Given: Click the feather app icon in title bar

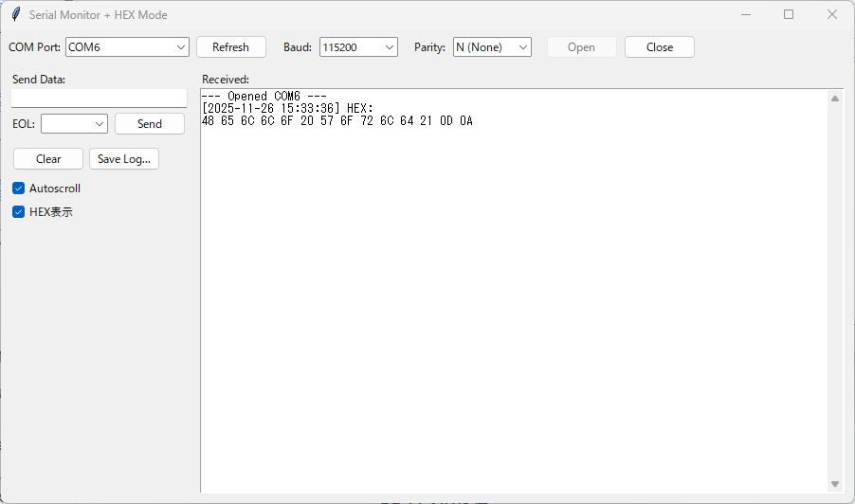Looking at the screenshot, I should coord(15,15).
